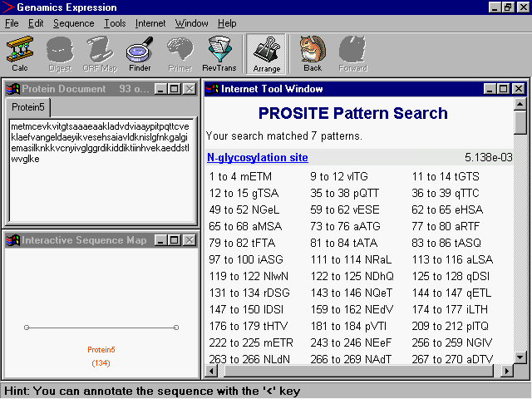This screenshot has width=532, height=399.
Task: Click the right endpoint of the sequence line
Action: pos(176,328)
